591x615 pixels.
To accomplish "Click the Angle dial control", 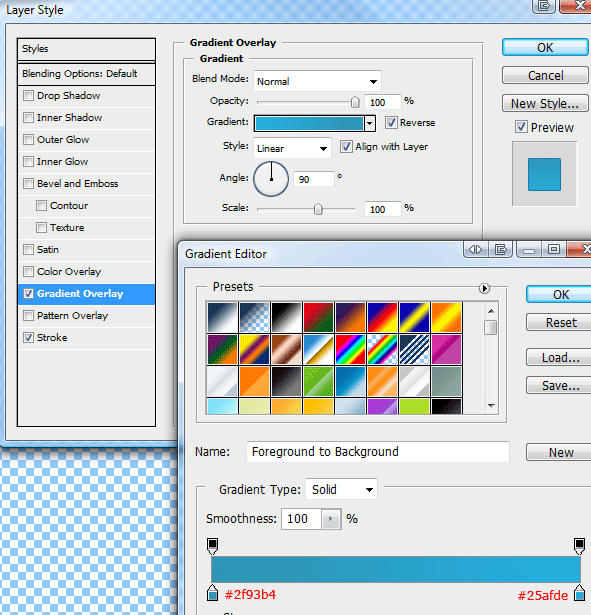I will [x=271, y=179].
